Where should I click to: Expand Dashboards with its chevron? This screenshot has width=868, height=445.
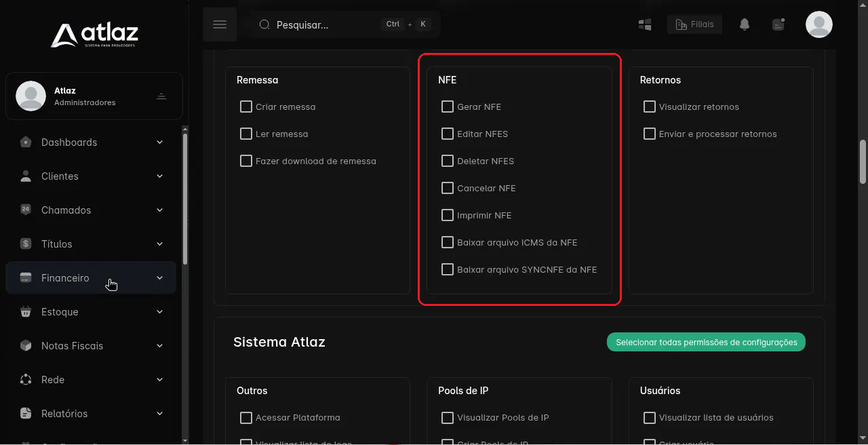point(160,142)
